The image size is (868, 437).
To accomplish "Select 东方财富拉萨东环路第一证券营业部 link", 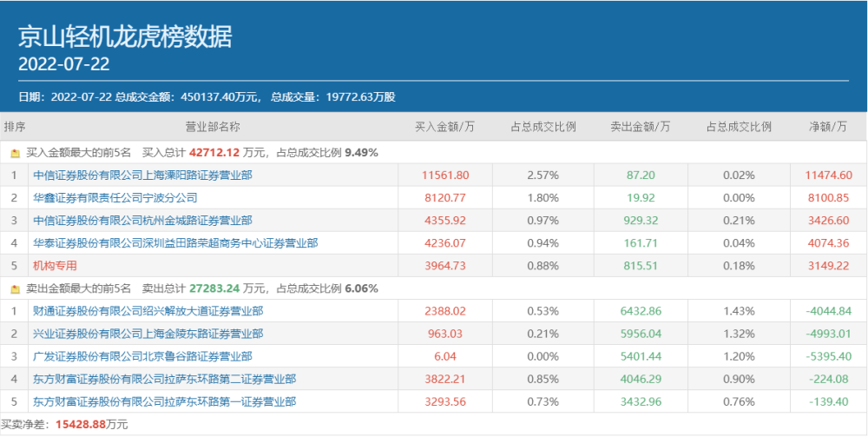I will click(x=164, y=401).
